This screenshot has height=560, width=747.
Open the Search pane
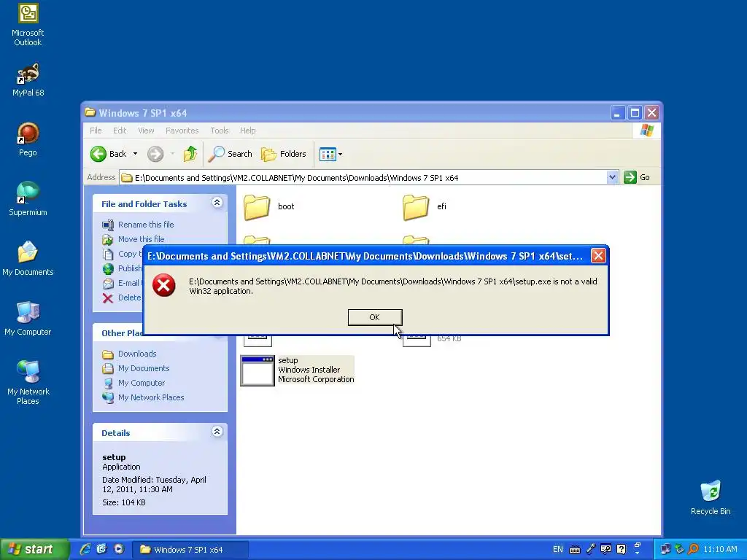(230, 154)
